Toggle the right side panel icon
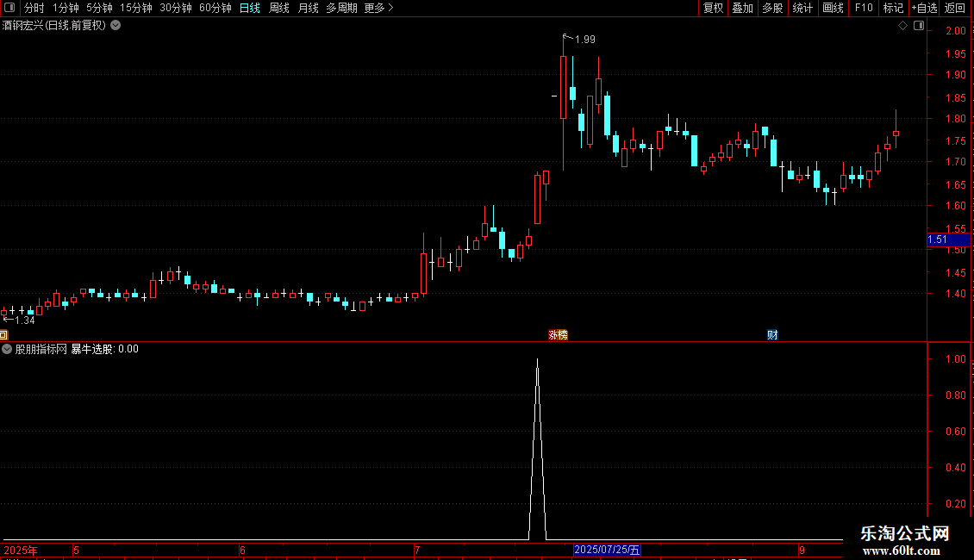Viewport: 974px width, 560px height. (919, 26)
